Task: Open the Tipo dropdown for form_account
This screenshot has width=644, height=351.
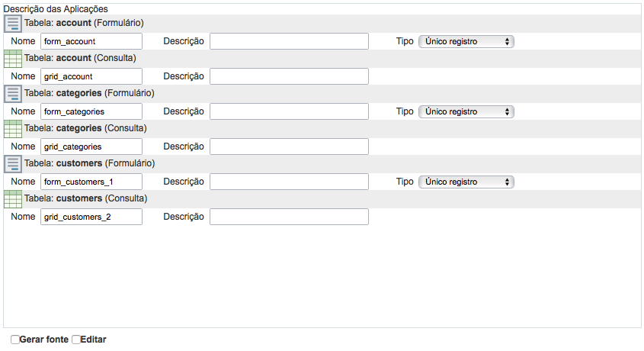Action: [466, 41]
